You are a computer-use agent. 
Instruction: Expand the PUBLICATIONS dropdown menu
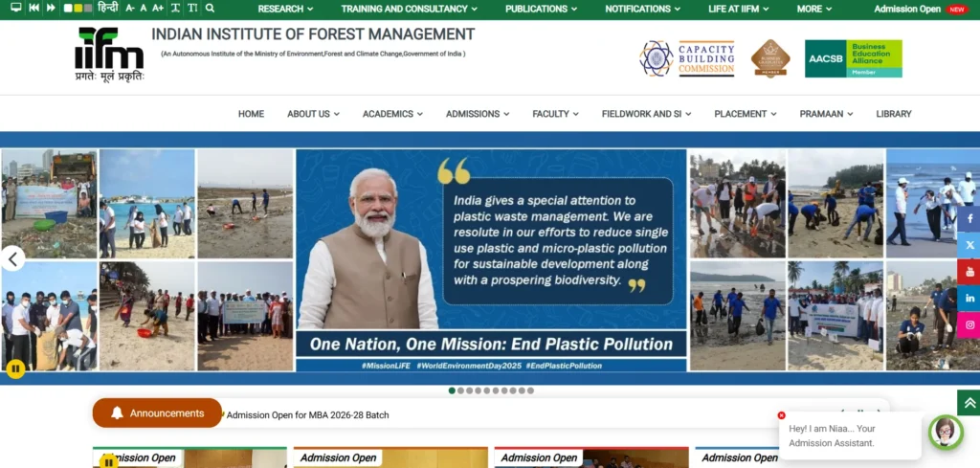coord(542,9)
